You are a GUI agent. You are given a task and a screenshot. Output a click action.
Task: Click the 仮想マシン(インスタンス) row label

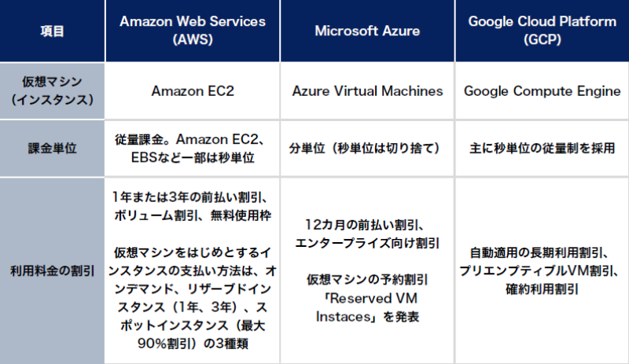click(x=52, y=91)
